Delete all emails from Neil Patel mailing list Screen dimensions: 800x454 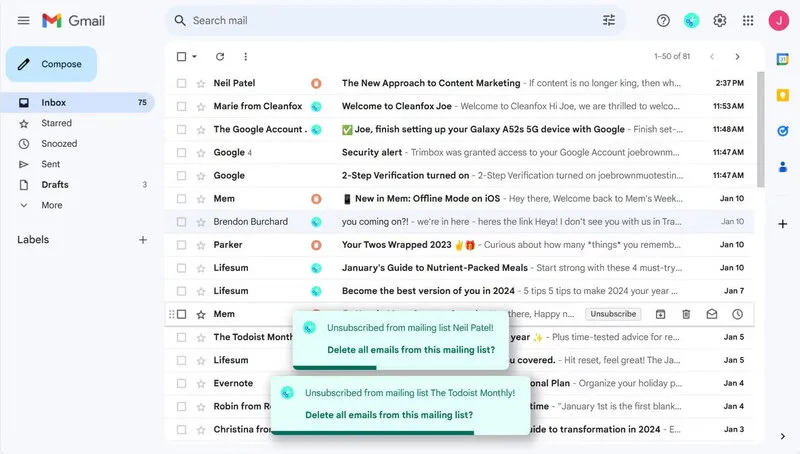[x=411, y=350]
